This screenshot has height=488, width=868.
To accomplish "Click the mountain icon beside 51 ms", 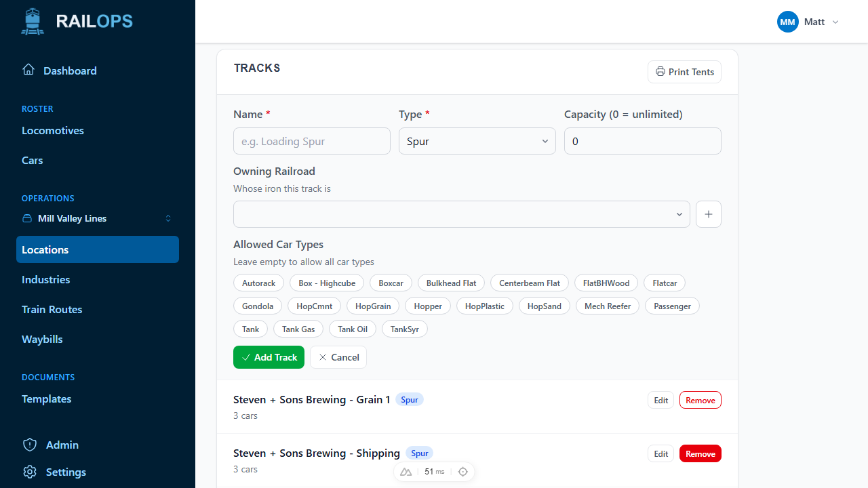I will [406, 472].
